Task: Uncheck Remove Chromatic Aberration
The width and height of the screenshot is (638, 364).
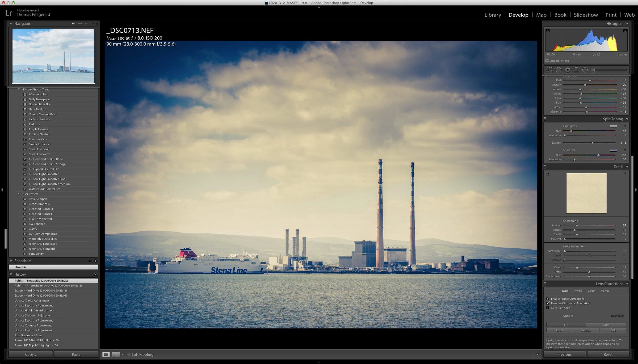Action: 548,303
